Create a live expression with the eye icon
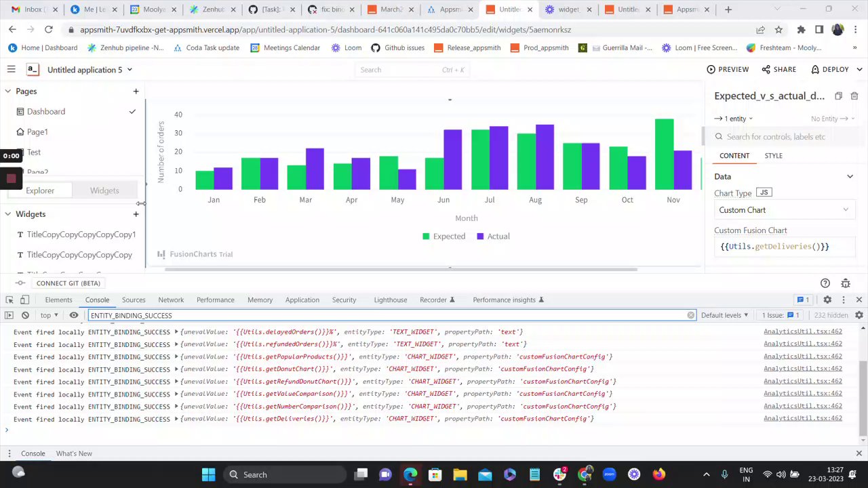The height and width of the screenshot is (488, 868). click(x=74, y=315)
